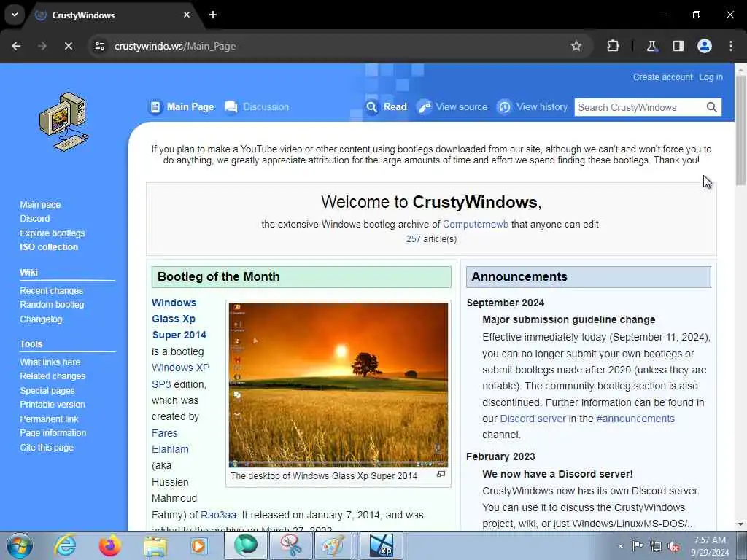Screen dimensions: 747x560
Task: Open Page information link
Action: click(x=53, y=433)
